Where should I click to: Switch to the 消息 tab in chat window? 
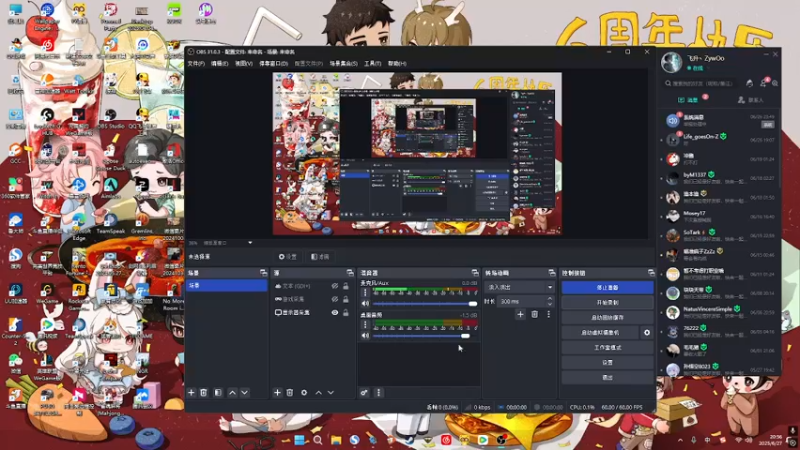(x=689, y=100)
